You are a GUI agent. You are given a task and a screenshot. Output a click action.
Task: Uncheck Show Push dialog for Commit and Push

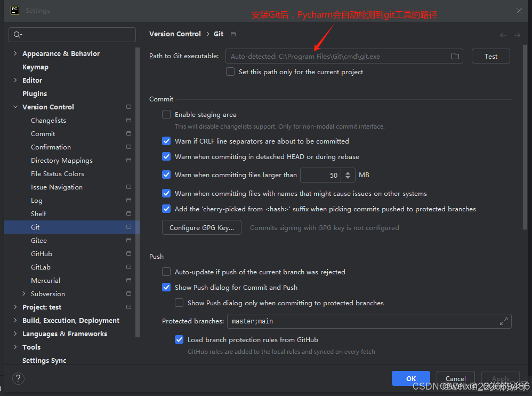point(166,287)
